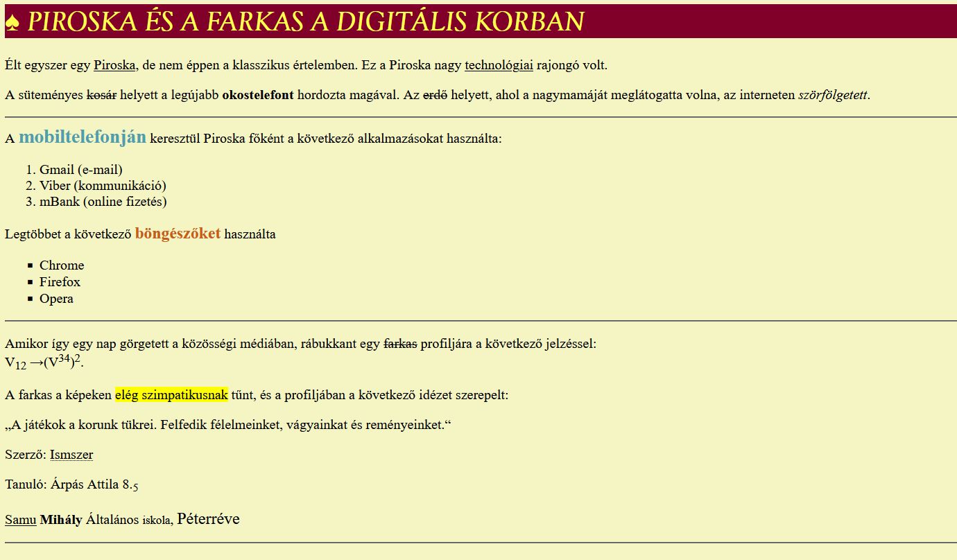This screenshot has width=957, height=560.
Task: Click the dotted-underlined Ismszer abbreviation
Action: tap(71, 455)
